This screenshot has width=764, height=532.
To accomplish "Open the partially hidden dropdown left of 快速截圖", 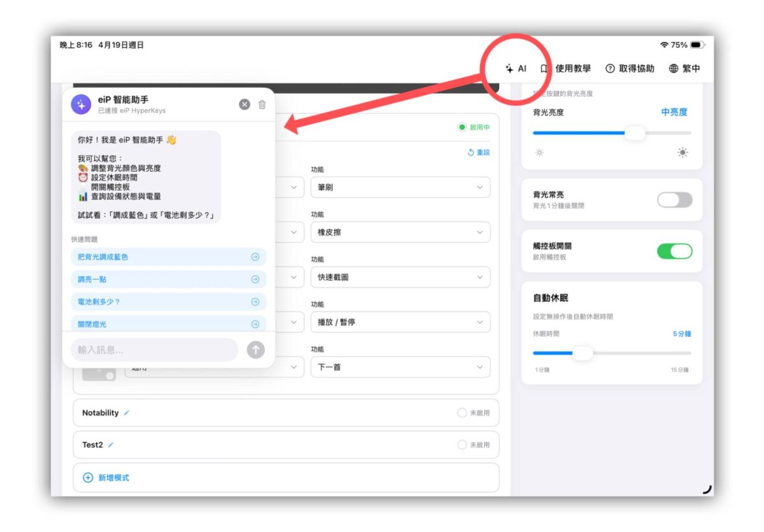I will (x=290, y=277).
